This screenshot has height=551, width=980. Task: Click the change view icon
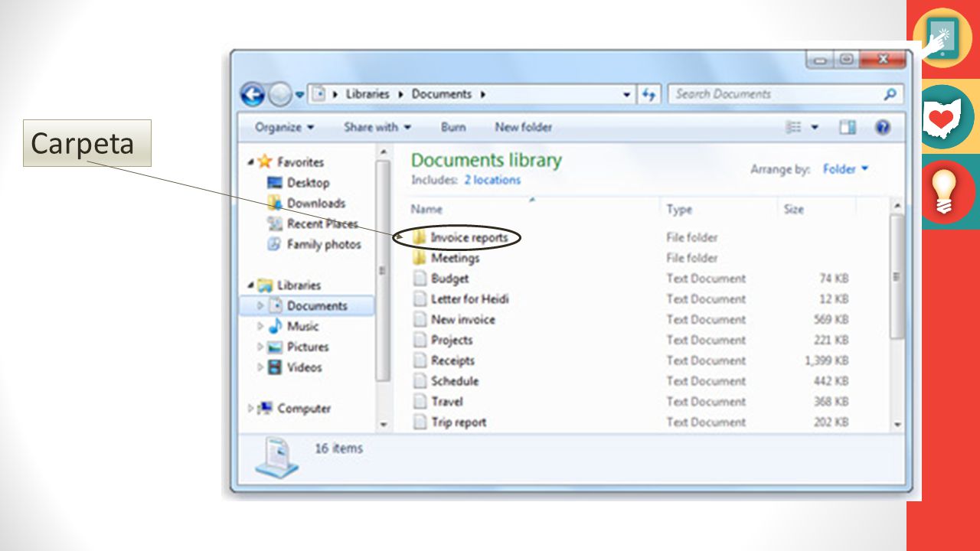click(x=794, y=127)
